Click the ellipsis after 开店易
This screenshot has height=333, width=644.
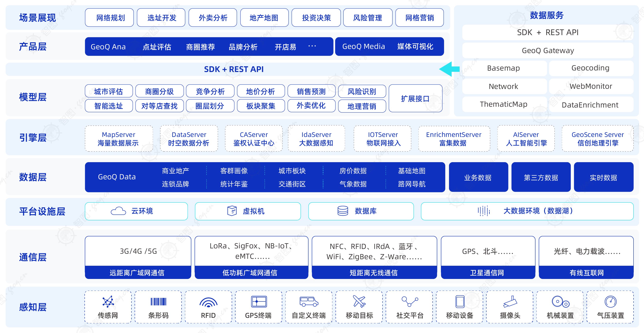coord(312,46)
